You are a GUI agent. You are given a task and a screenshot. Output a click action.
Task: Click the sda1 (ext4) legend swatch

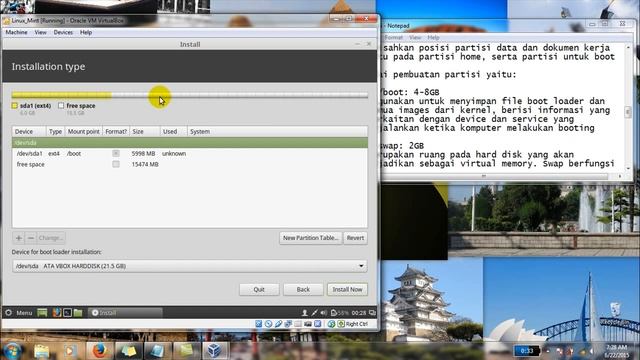[15, 106]
